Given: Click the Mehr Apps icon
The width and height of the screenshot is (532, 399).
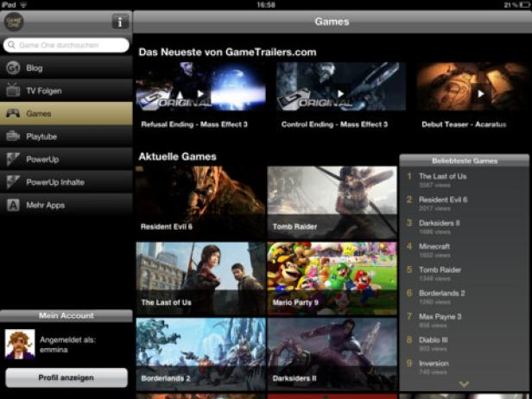Looking at the screenshot, I should pyautogui.click(x=13, y=205).
